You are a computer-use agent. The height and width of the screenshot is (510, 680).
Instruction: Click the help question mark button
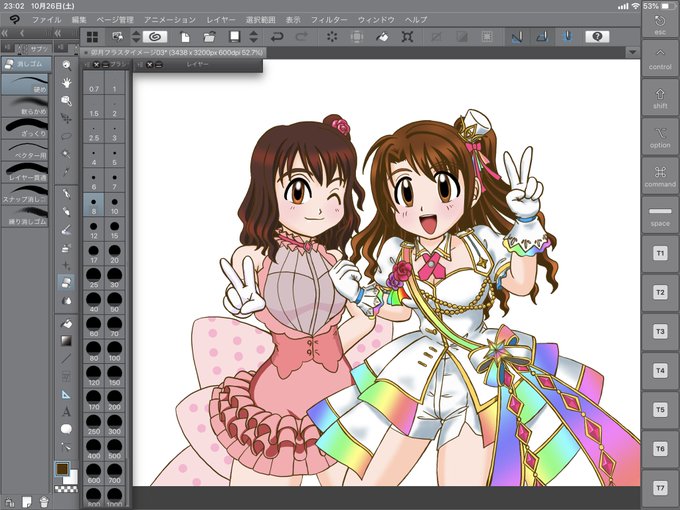tap(597, 37)
